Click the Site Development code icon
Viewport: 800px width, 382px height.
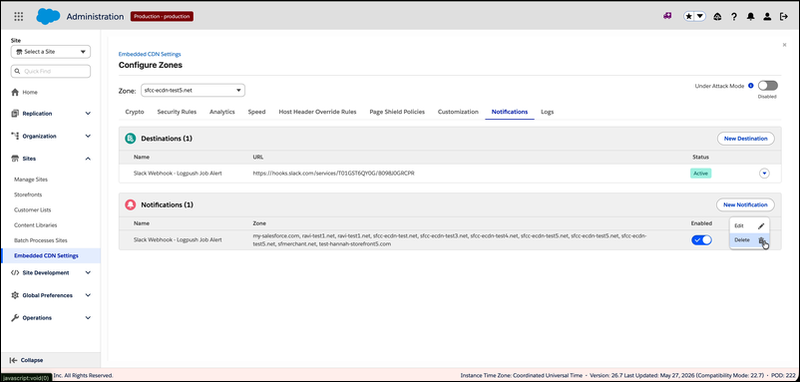[15, 273]
